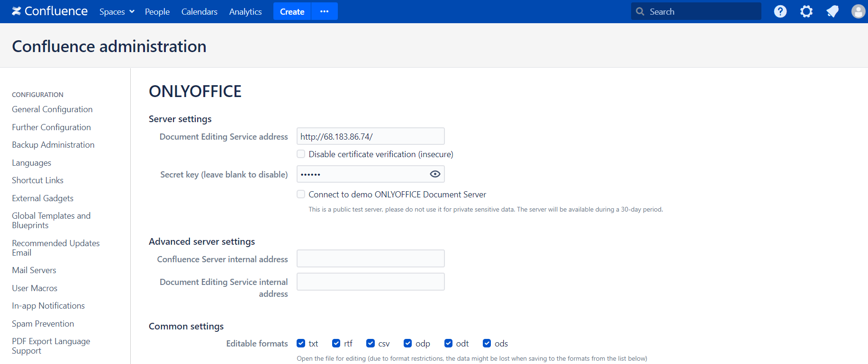Uncheck the csv editable format

click(371, 343)
